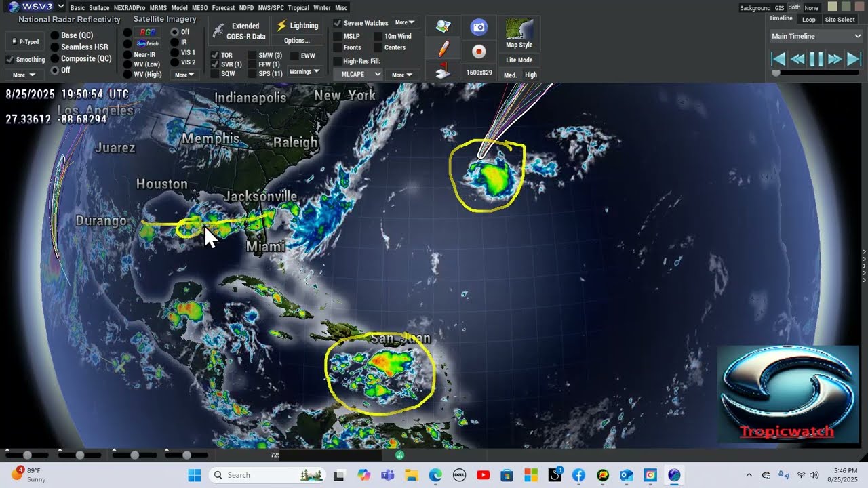
Task: Enable the 10m Wind checkbox
Action: tap(378, 36)
